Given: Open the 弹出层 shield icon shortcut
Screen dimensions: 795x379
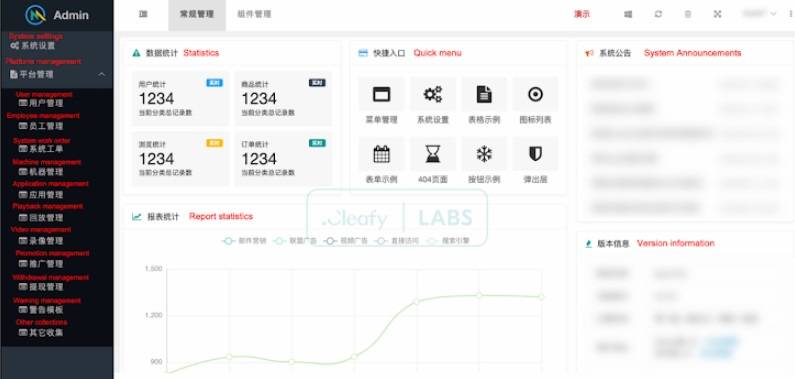Looking at the screenshot, I should [535, 154].
